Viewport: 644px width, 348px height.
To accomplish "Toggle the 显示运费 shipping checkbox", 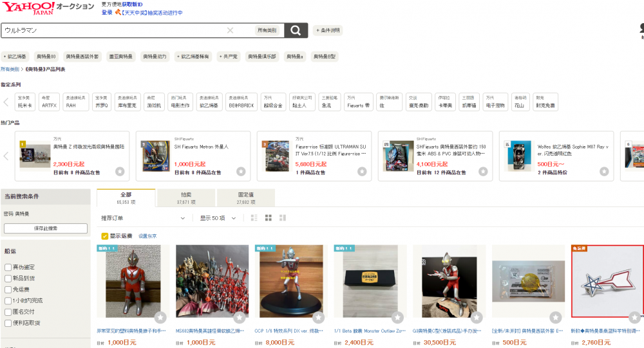I will (105, 236).
